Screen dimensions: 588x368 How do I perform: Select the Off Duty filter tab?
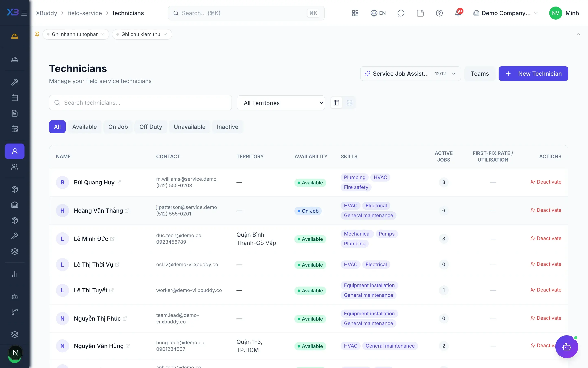151,127
